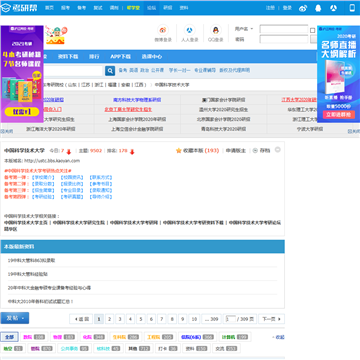Screen dimensions: 360x360
Task: Open 报考 in the top navigation
Action: tap(65, 8)
